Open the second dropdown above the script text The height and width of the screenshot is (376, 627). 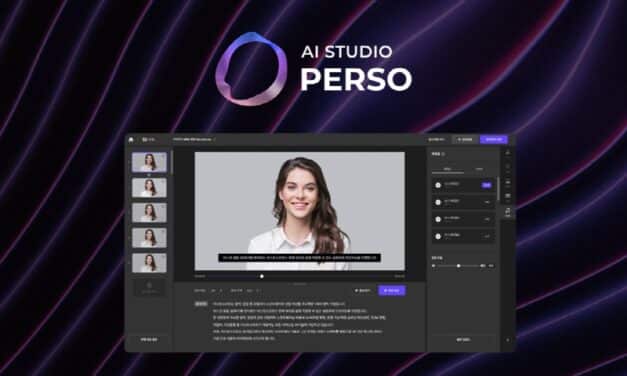253,290
